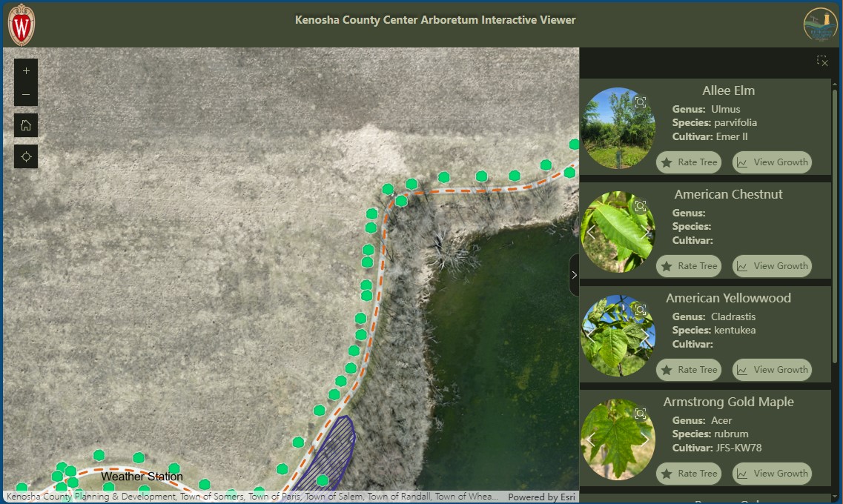The width and height of the screenshot is (843, 504).
Task: View growth for Armstrong Gold Maple
Action: coord(772,474)
